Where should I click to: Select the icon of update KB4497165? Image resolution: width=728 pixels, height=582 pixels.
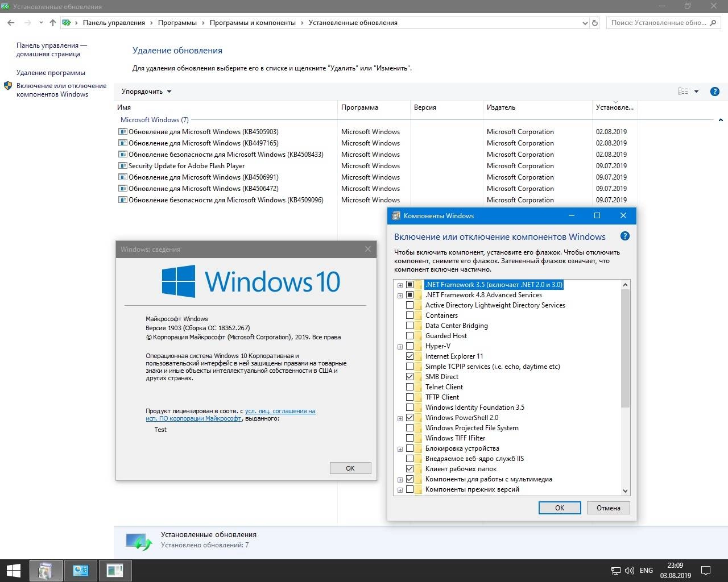pyautogui.click(x=122, y=143)
